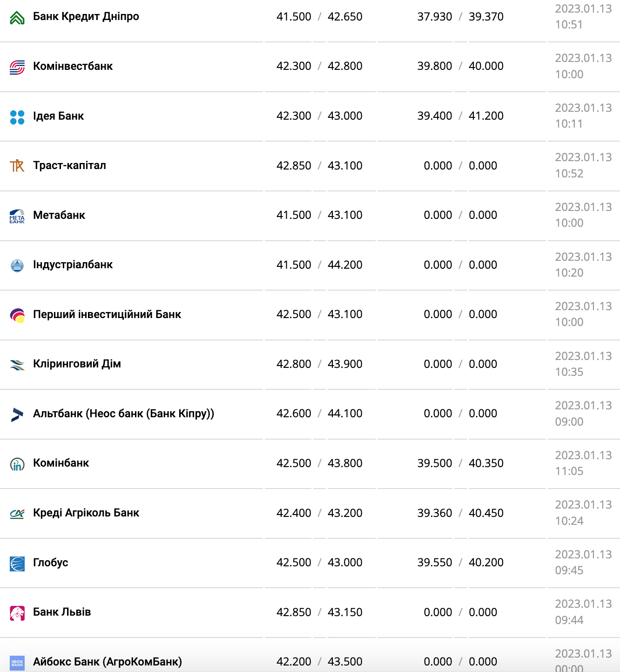The image size is (620, 672).
Task: Click the Банк Львів logo icon
Action: coord(17,613)
